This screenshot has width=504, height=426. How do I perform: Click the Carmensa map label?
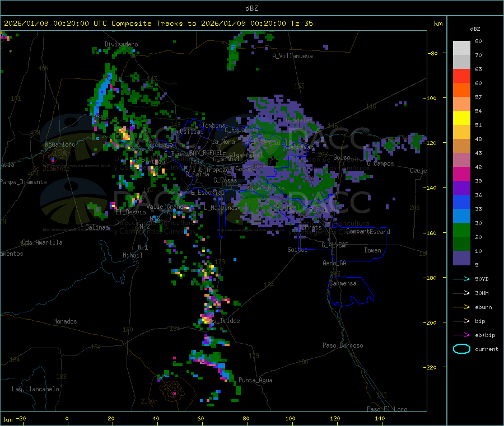343,283
